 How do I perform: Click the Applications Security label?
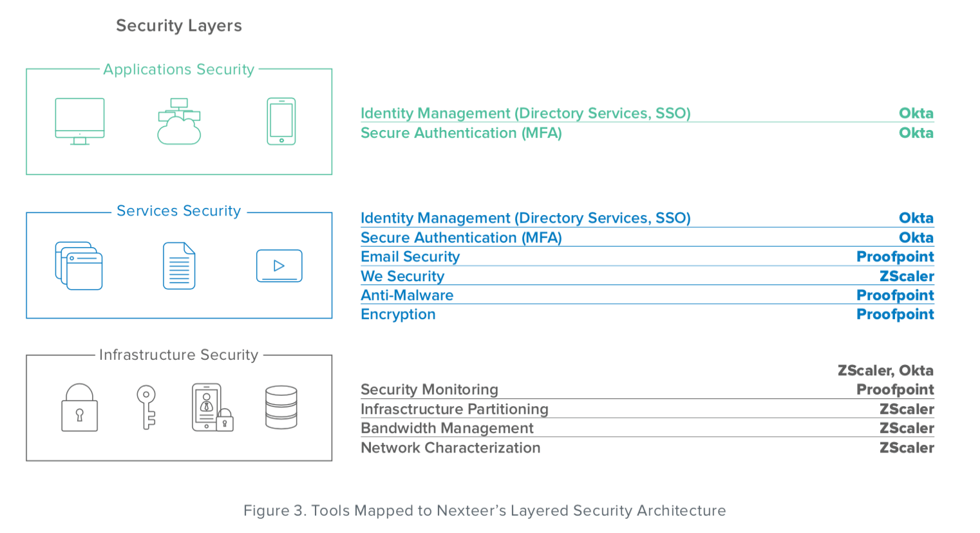(179, 70)
